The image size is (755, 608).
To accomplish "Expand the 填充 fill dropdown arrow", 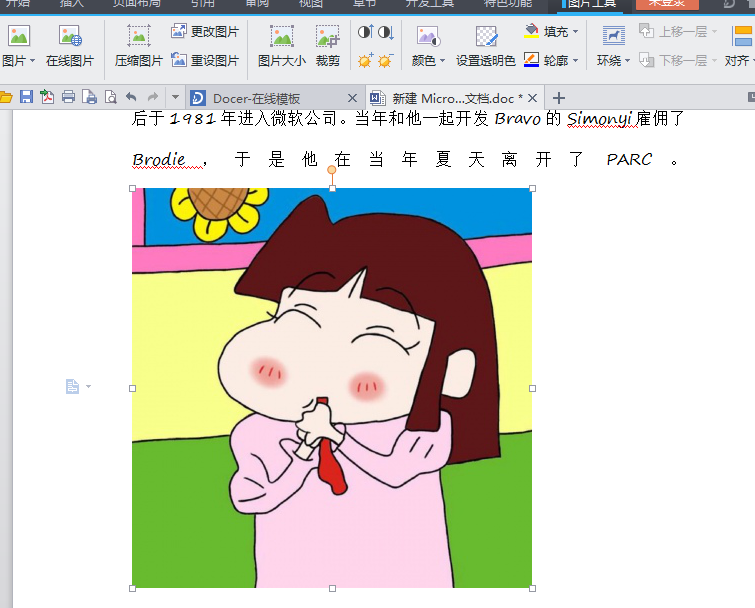I will tap(575, 32).
